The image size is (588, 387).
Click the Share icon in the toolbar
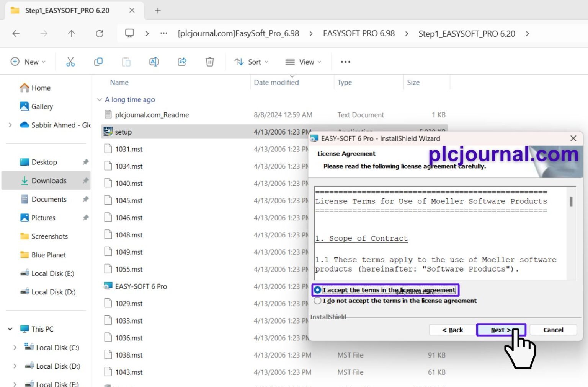[182, 62]
